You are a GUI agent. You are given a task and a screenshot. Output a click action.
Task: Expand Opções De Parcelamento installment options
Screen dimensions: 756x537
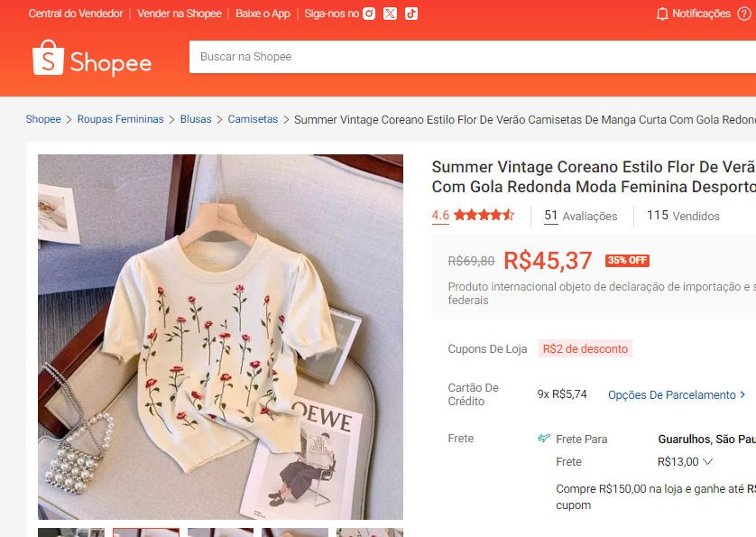tap(677, 394)
